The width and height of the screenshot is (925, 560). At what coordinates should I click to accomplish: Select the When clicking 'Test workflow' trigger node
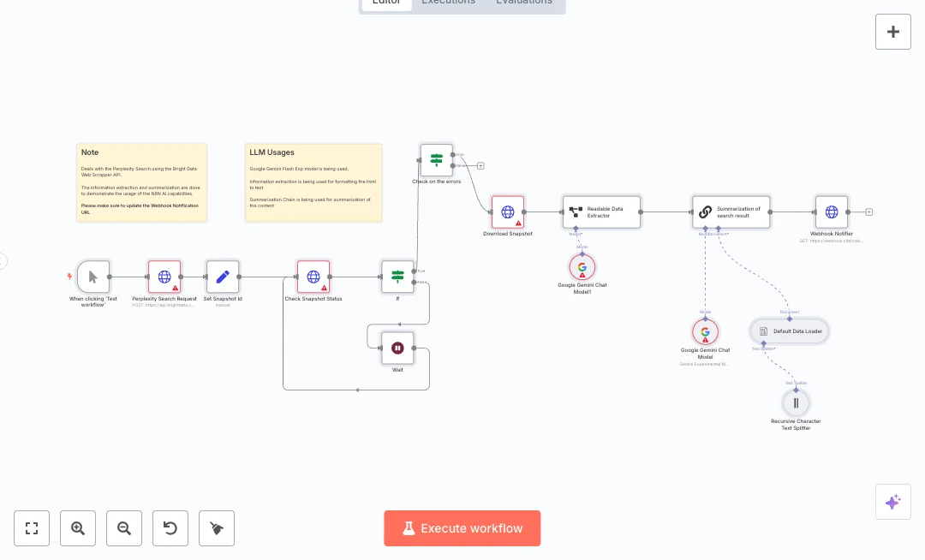click(x=94, y=277)
